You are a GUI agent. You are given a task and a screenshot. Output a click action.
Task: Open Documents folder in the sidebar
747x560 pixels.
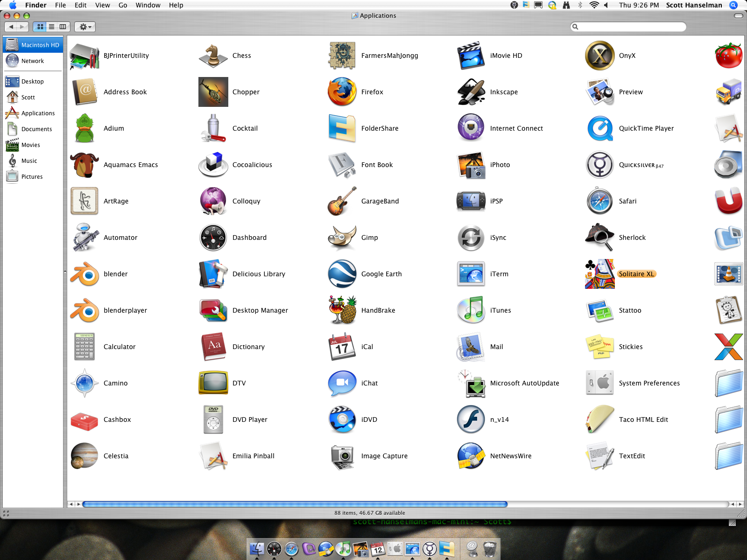point(33,129)
